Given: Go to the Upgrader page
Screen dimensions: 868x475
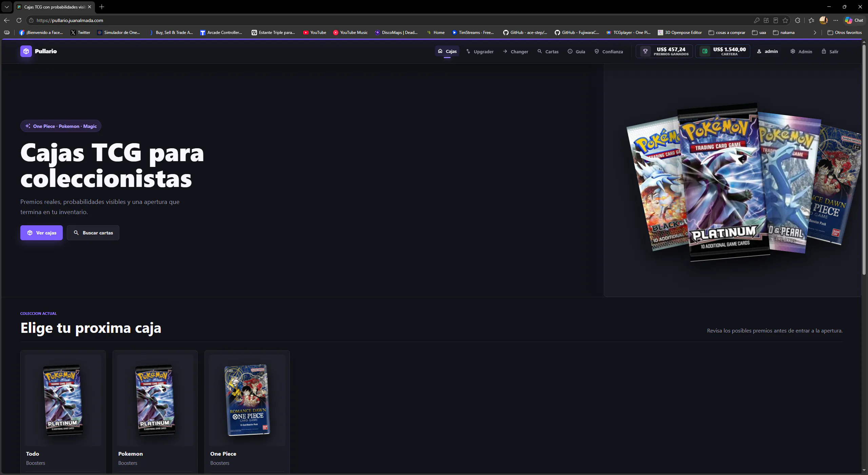Looking at the screenshot, I should (x=480, y=52).
